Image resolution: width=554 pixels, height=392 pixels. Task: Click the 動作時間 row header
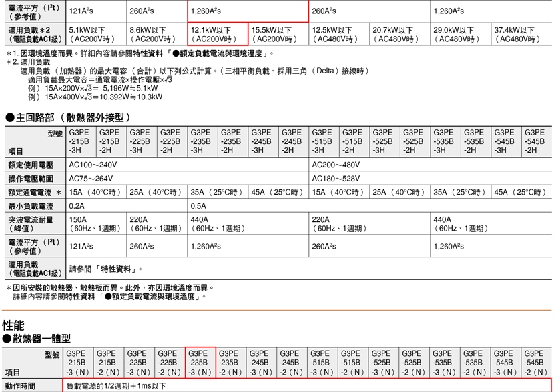point(33,385)
